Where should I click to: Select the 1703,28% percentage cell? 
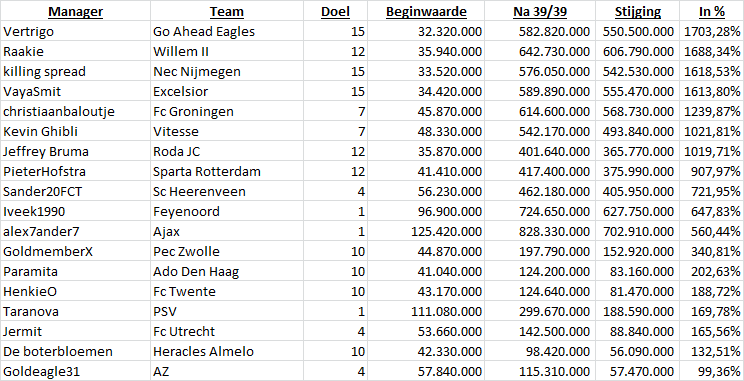click(x=712, y=31)
